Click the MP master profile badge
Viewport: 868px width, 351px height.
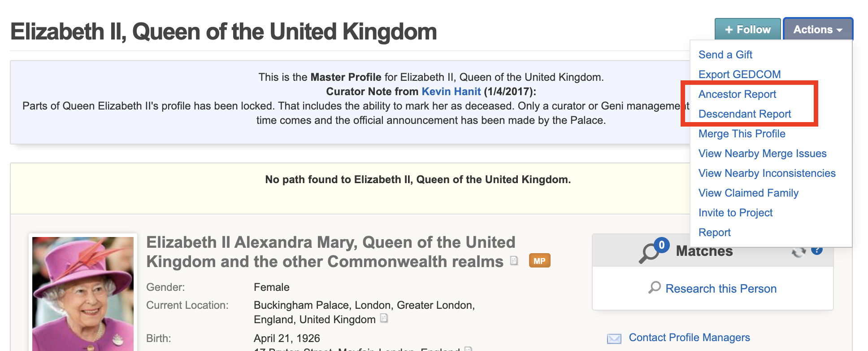539,261
